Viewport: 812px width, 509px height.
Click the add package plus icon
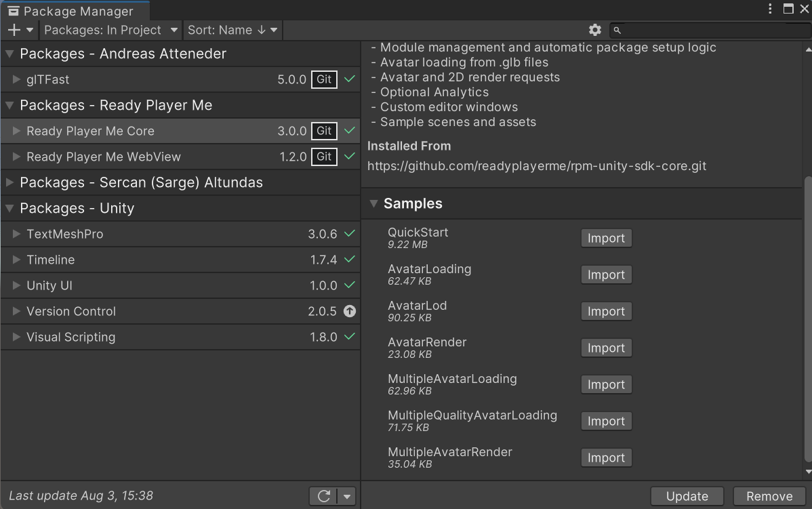(14, 30)
